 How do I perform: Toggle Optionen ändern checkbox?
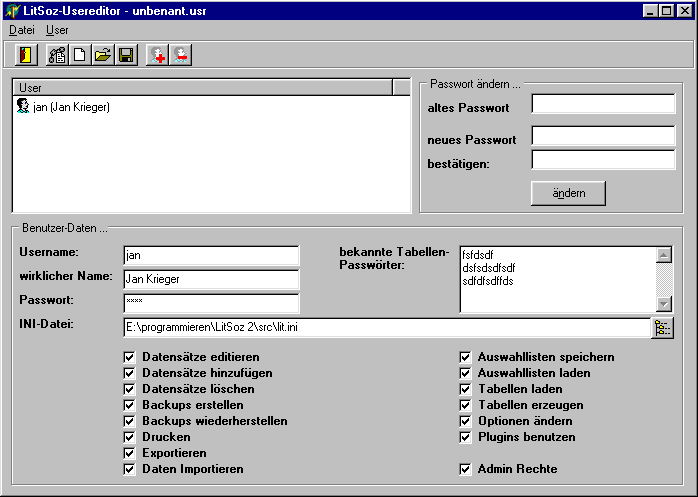465,421
